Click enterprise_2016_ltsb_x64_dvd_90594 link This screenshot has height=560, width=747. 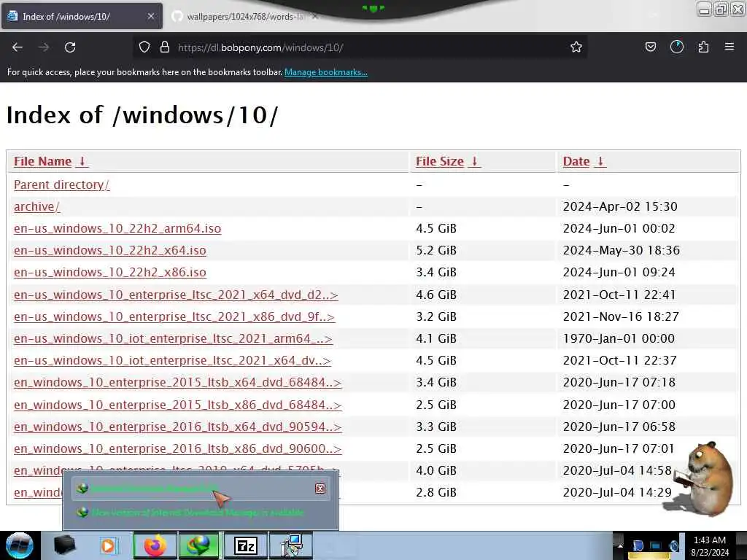pos(178,427)
